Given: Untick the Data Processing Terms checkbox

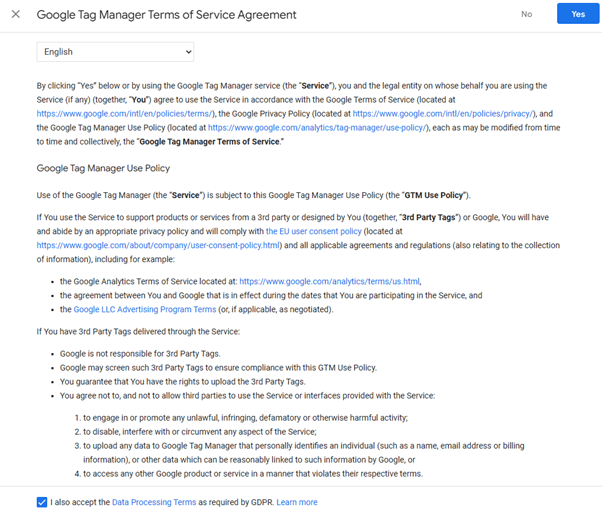Looking at the screenshot, I should pyautogui.click(x=42, y=502).
